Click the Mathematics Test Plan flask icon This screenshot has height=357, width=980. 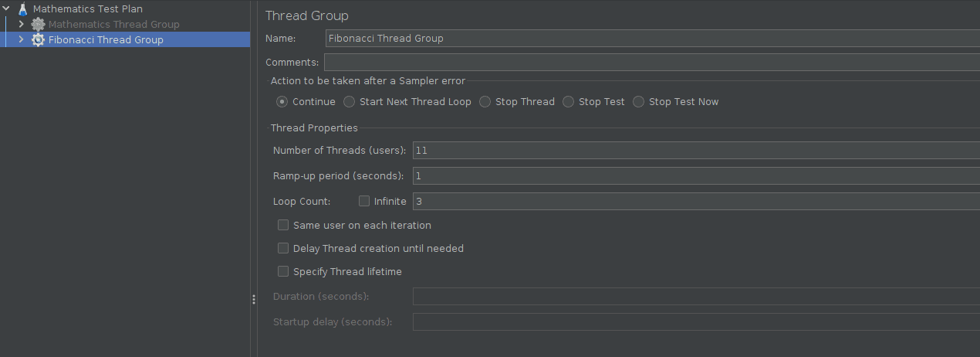22,9
